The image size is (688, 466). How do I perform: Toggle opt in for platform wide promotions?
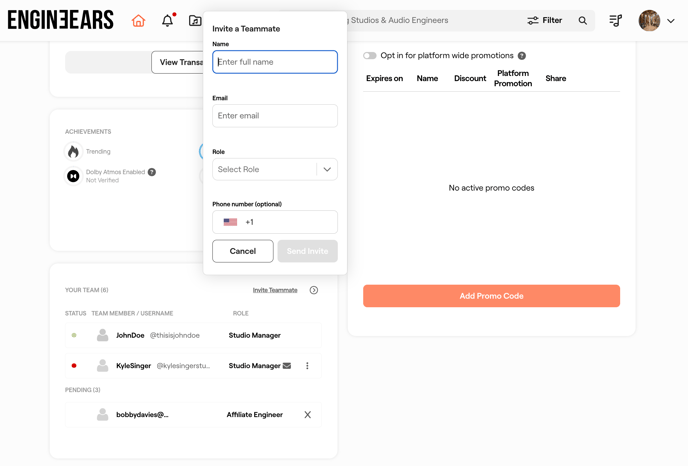click(x=370, y=56)
